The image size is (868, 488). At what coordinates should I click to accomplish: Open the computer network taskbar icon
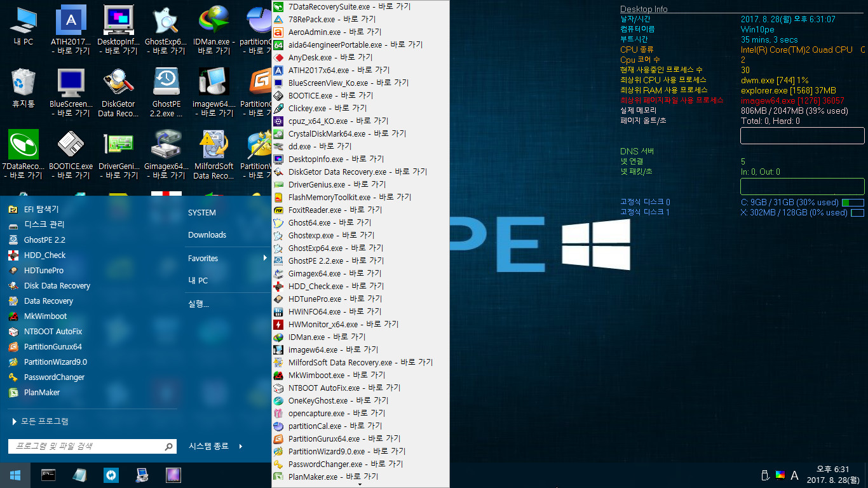(x=142, y=475)
